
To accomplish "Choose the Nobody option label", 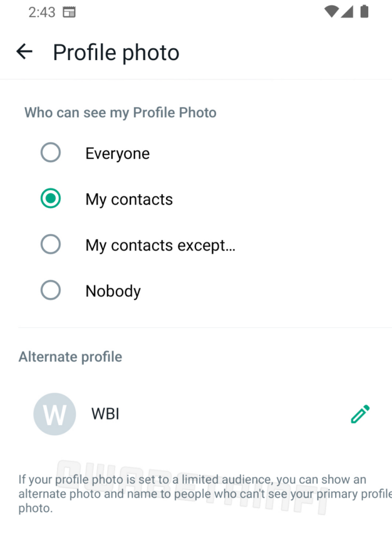I will click(x=113, y=292).
